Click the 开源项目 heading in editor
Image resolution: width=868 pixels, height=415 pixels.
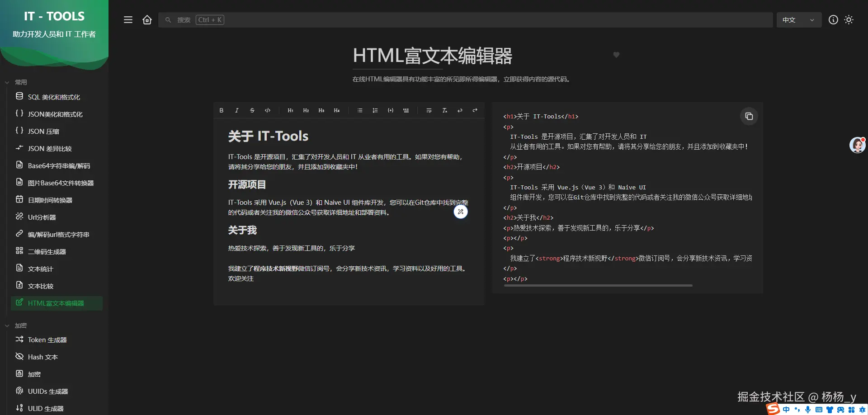click(247, 184)
